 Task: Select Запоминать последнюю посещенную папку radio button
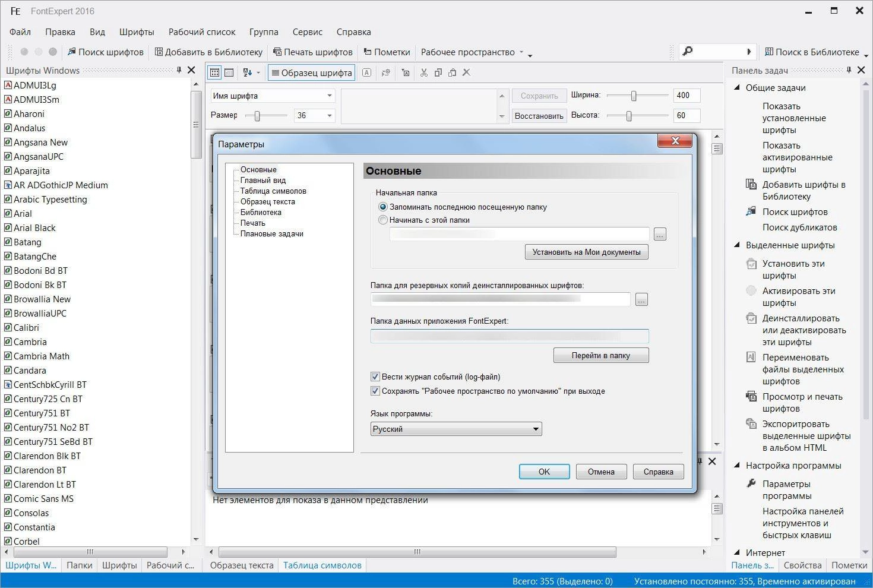pyautogui.click(x=383, y=207)
